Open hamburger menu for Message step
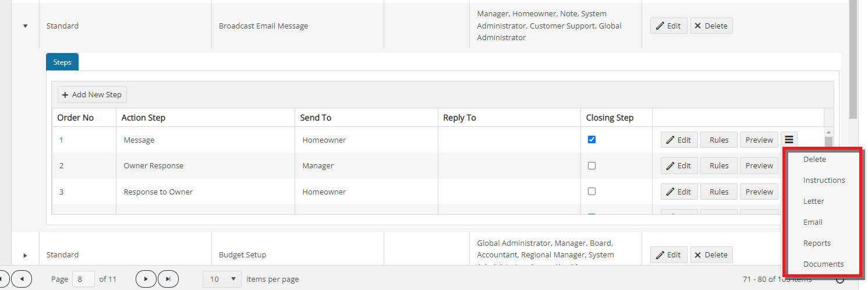Viewport: 868px width, 290px height. (789, 140)
